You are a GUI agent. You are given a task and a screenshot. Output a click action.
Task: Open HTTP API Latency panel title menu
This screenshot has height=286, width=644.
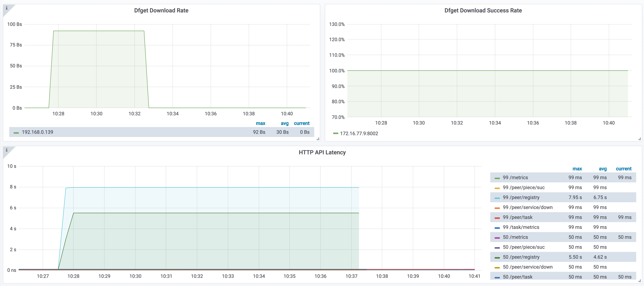(322, 153)
